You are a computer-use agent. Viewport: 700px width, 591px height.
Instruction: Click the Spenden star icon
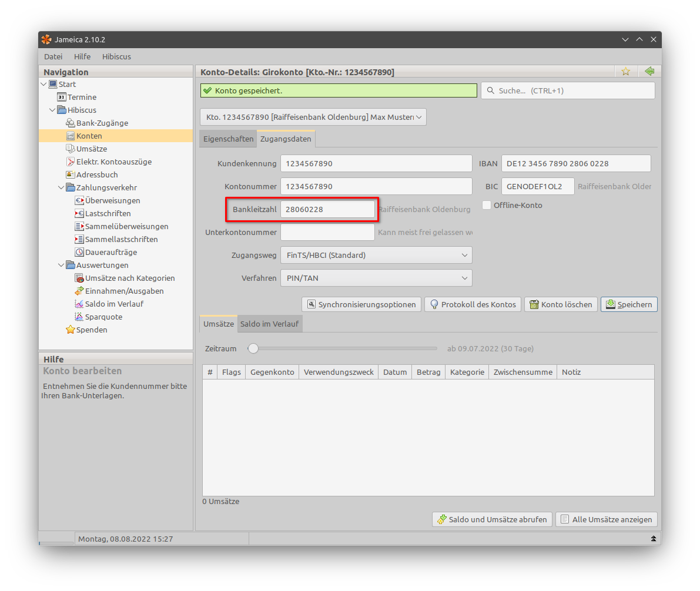tap(70, 330)
